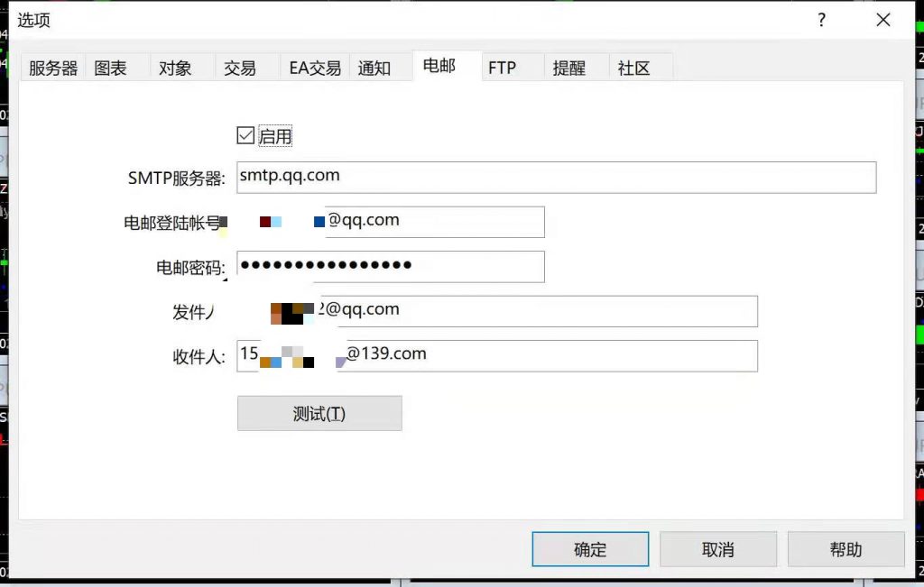Viewport: 924px width, 587px height.
Task: Switch to the 服务器 tab
Action: (53, 68)
